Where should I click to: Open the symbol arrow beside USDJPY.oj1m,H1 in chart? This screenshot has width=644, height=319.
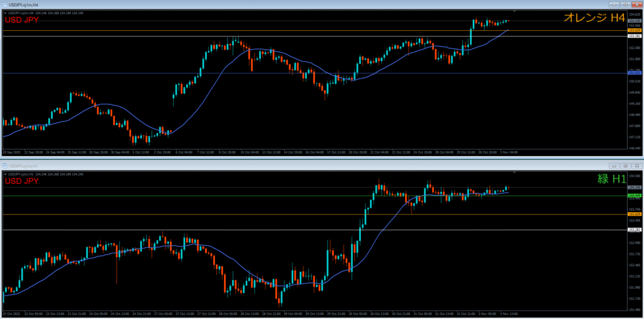pyautogui.click(x=4, y=174)
